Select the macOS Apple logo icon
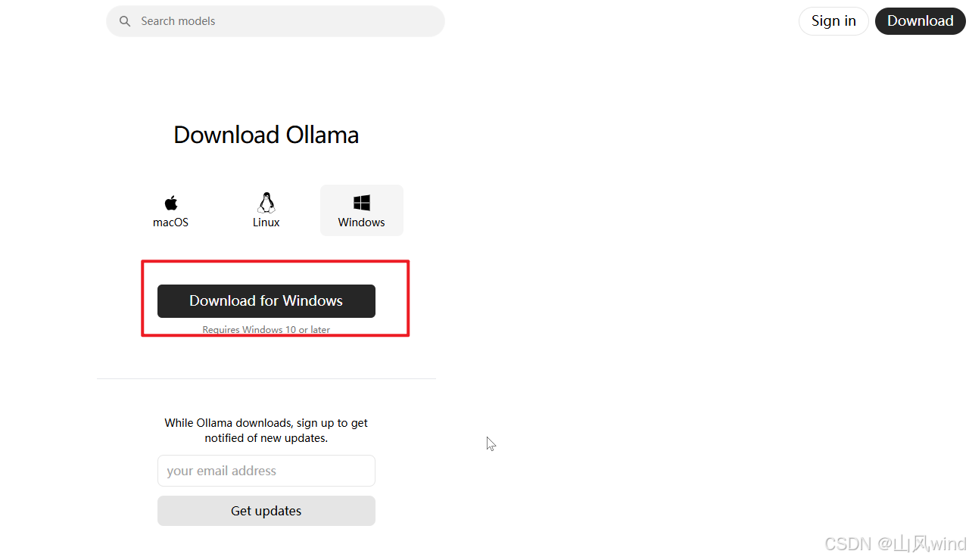The image size is (969, 560). (171, 203)
